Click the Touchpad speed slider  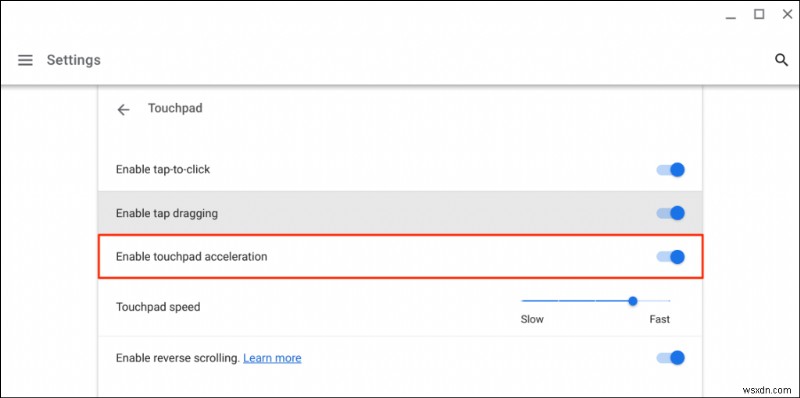(x=595, y=301)
